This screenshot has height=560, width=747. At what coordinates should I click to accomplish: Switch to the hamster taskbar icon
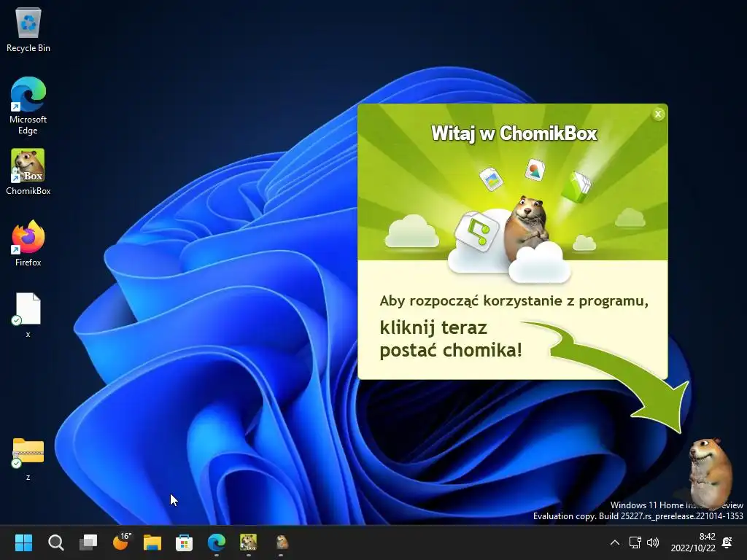(282, 542)
